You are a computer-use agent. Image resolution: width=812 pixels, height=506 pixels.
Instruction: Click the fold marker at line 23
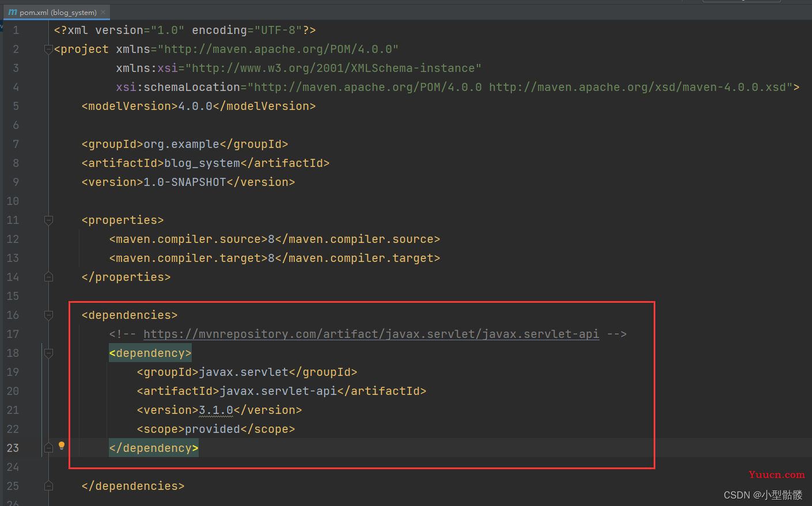tap(48, 448)
